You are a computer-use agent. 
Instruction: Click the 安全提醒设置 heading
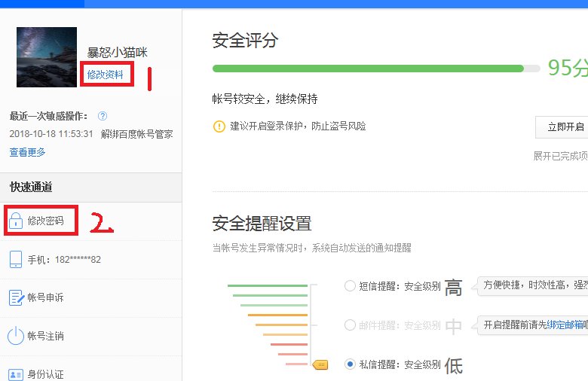(x=262, y=224)
